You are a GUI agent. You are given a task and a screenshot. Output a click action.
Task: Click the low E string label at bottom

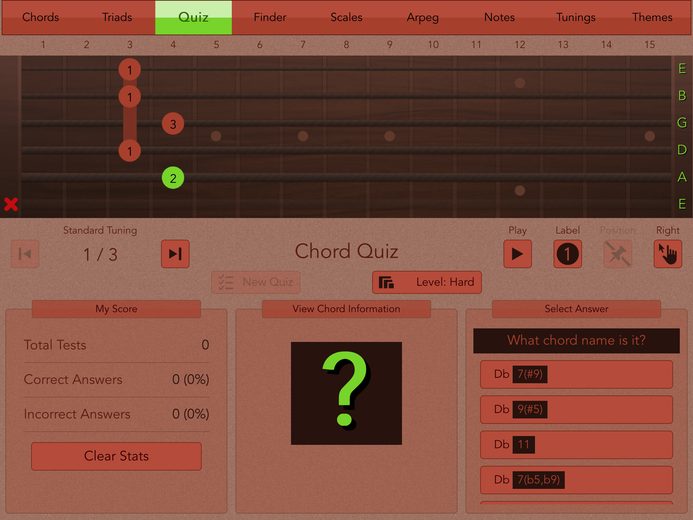(x=682, y=204)
